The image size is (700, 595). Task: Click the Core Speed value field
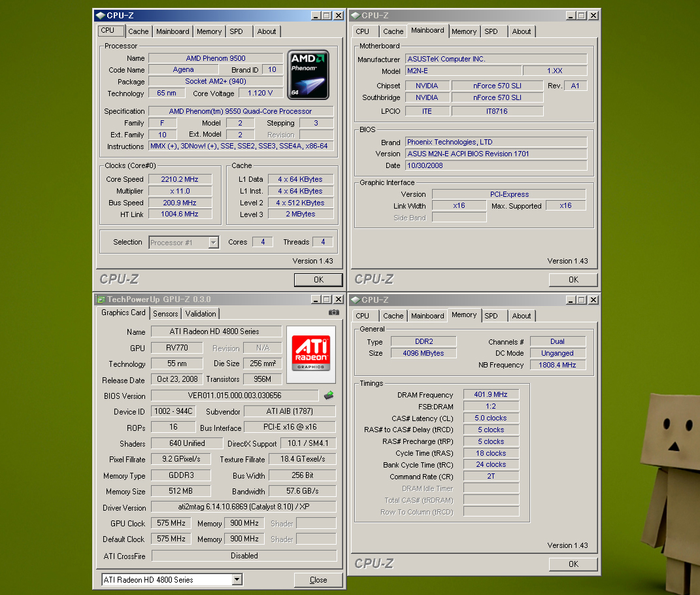click(x=180, y=179)
